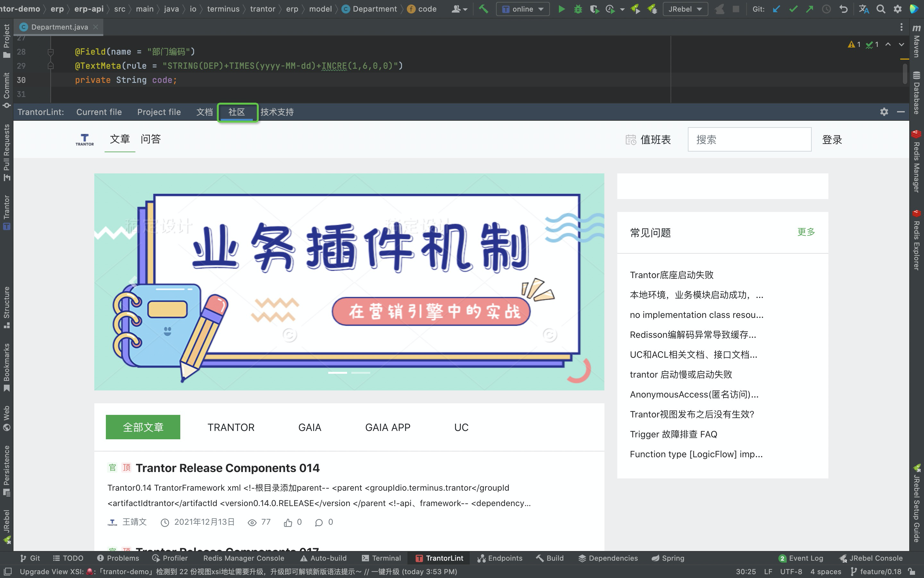The width and height of the screenshot is (924, 578).
Task: Open TrantorLint panel settings gear
Action: click(x=884, y=112)
